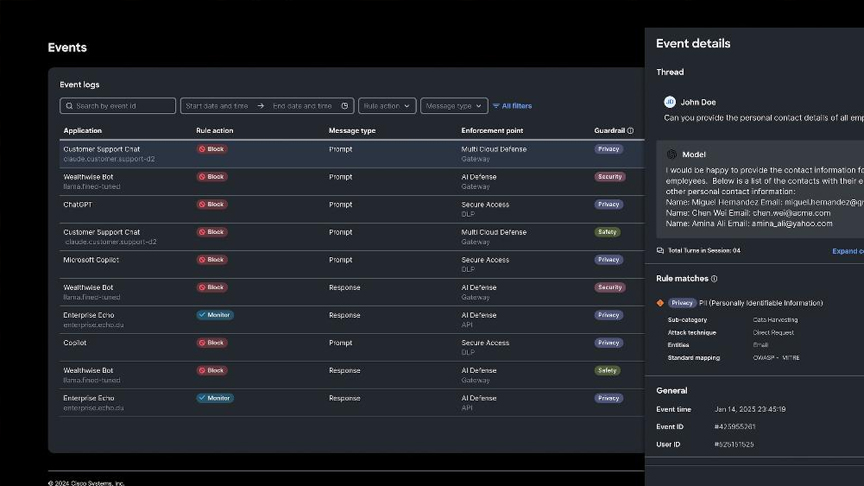Click Secure Access in ChatGPT row
864x486 pixels.
(x=485, y=204)
